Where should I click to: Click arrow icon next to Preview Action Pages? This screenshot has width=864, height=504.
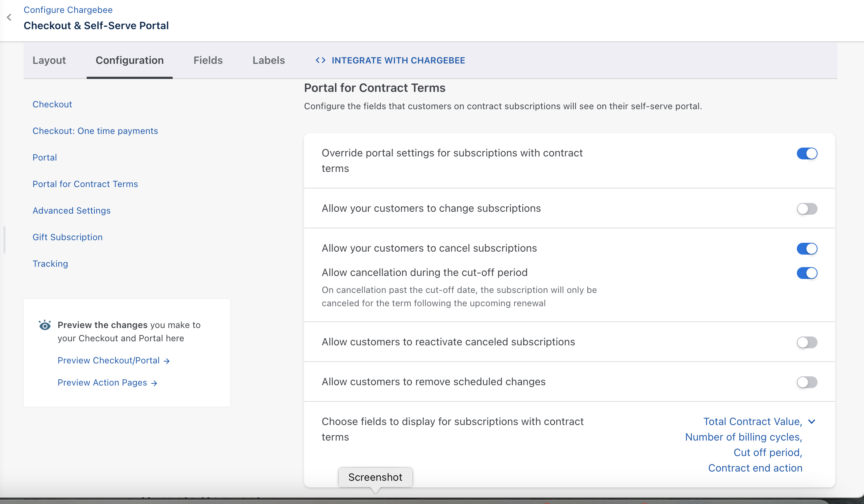click(x=154, y=383)
